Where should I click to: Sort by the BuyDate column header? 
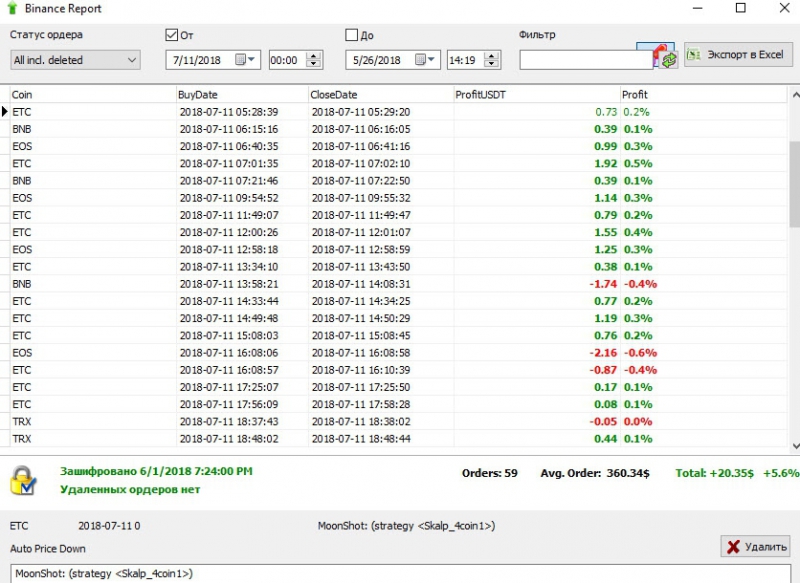(242, 94)
